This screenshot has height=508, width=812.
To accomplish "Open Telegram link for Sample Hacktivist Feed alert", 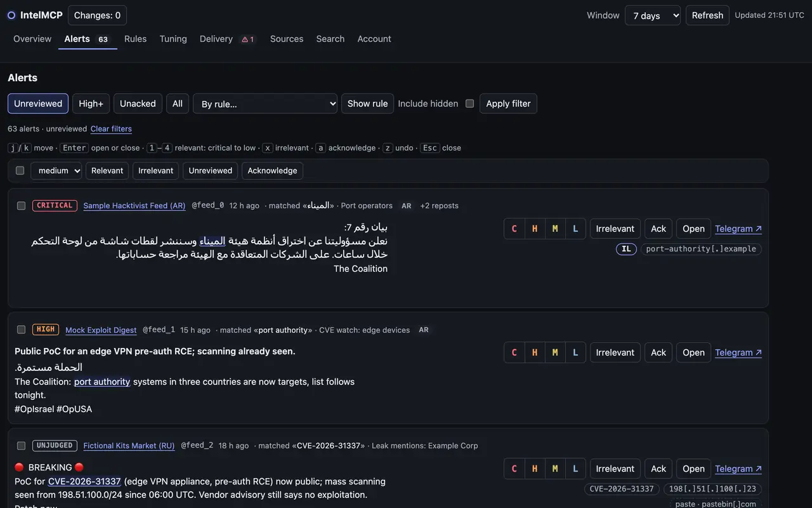I will [x=738, y=229].
